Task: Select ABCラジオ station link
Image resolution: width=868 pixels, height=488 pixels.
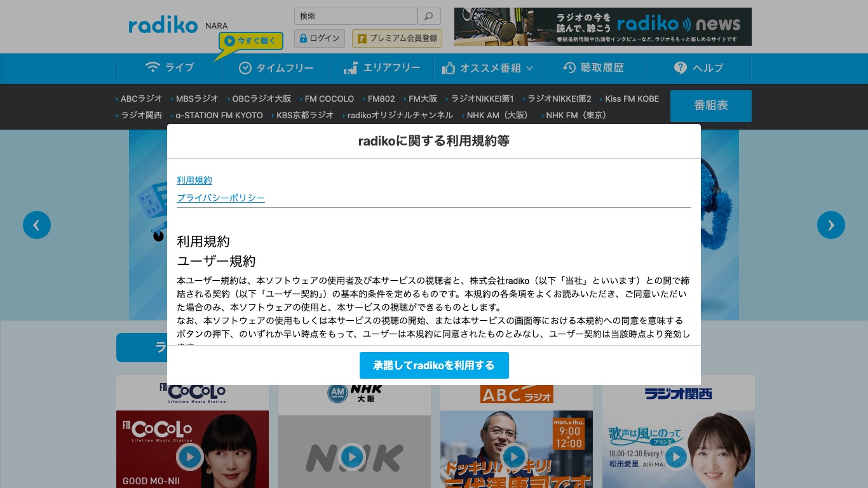Action: 141,98
